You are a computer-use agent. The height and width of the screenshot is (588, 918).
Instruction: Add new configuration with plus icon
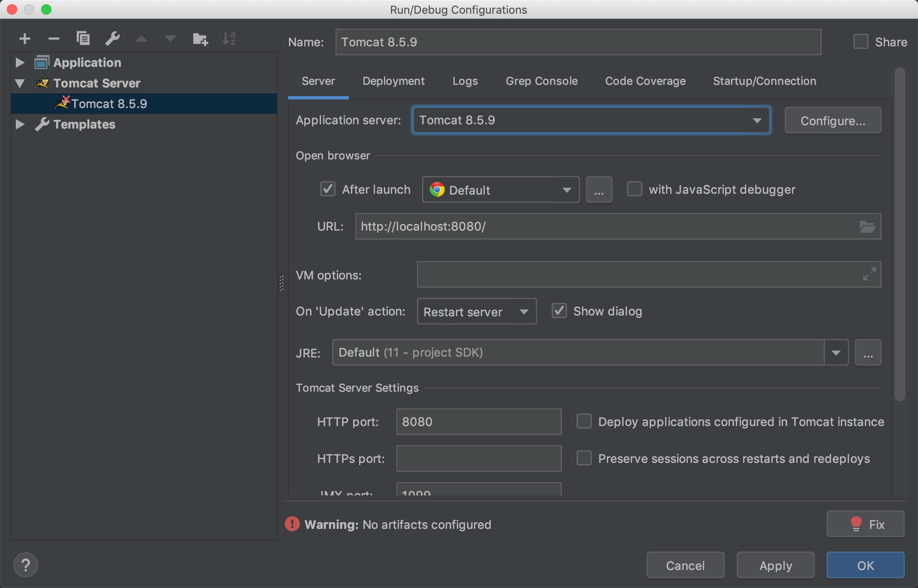pos(25,39)
